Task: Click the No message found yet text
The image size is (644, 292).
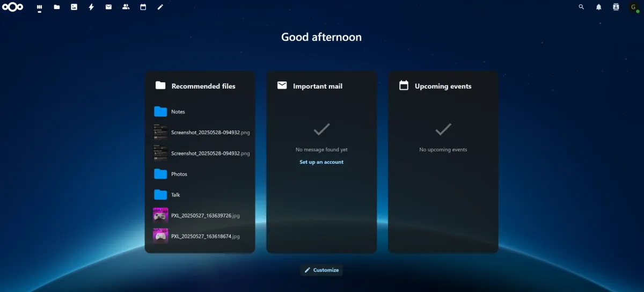Action: tap(321, 150)
